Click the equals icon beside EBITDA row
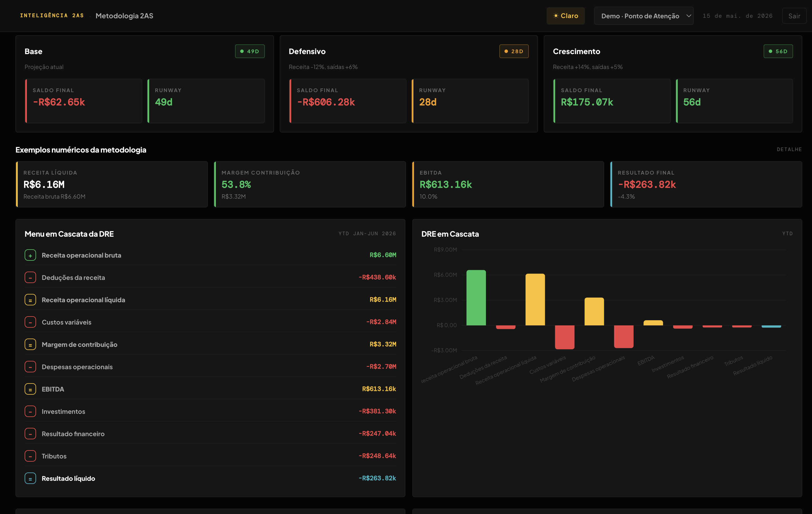 tap(30, 389)
